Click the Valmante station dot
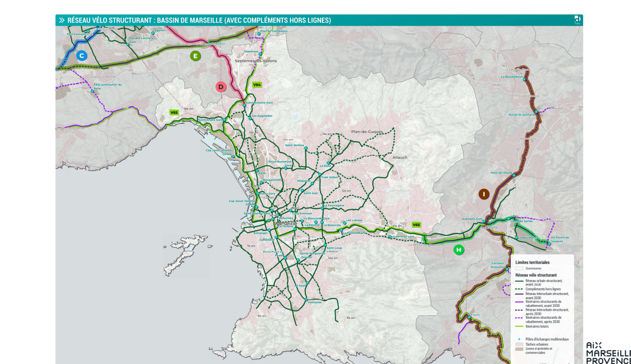Image resolution: width=631 pixels, height=364 pixels. (306, 300)
